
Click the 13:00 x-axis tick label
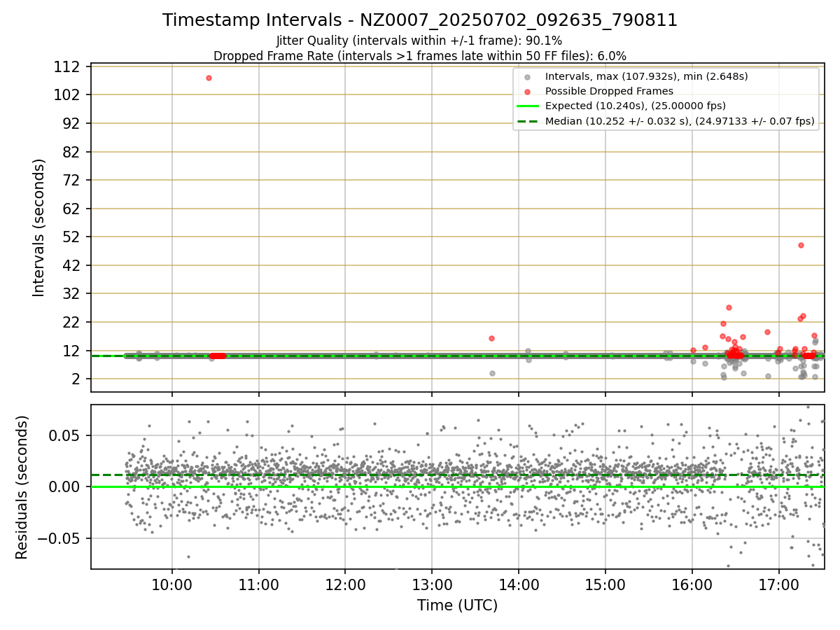click(432, 584)
